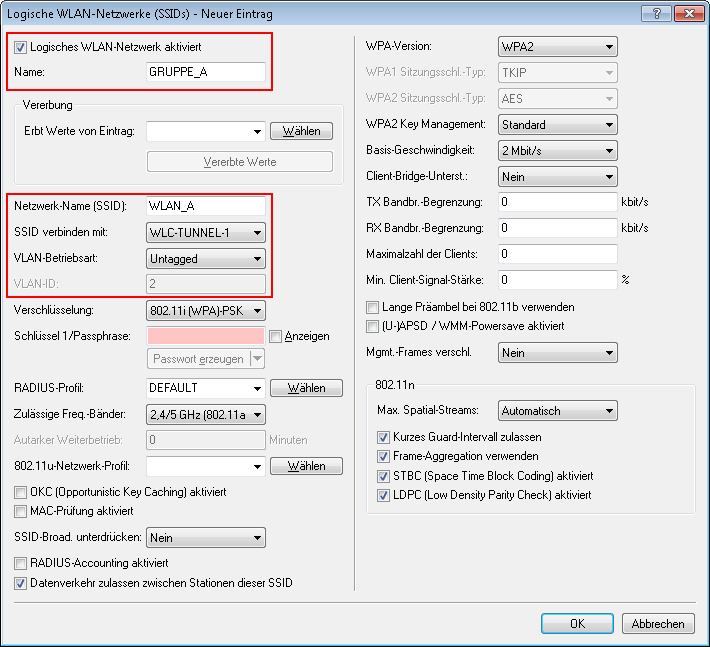This screenshot has height=647, width=710.
Task: Expand 'SSID verbinden mit' dropdown
Action: point(206,232)
